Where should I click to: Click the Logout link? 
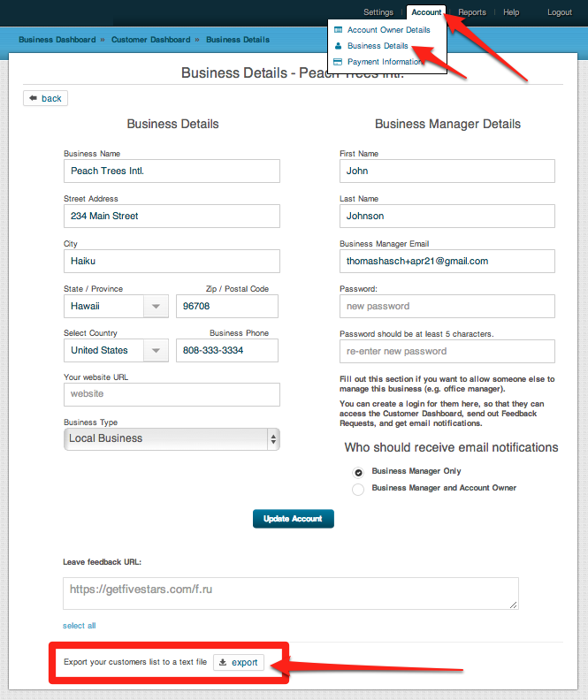click(560, 12)
